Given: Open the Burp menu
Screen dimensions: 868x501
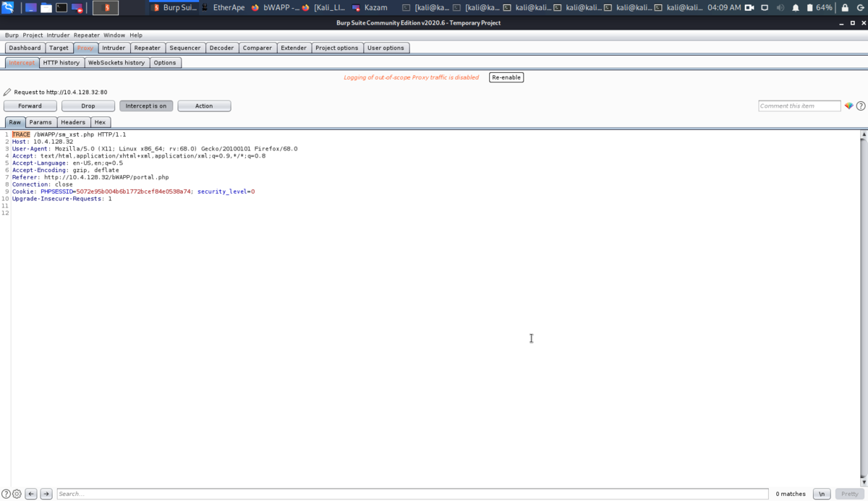Looking at the screenshot, I should click(x=12, y=35).
